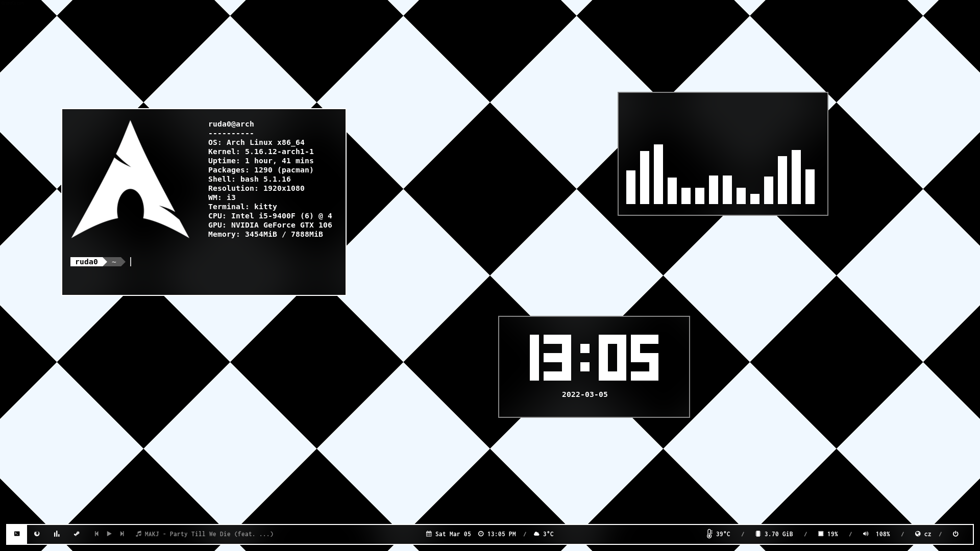Click the globe keyboard layout icon
The height and width of the screenshot is (551, 980).
pyautogui.click(x=918, y=534)
